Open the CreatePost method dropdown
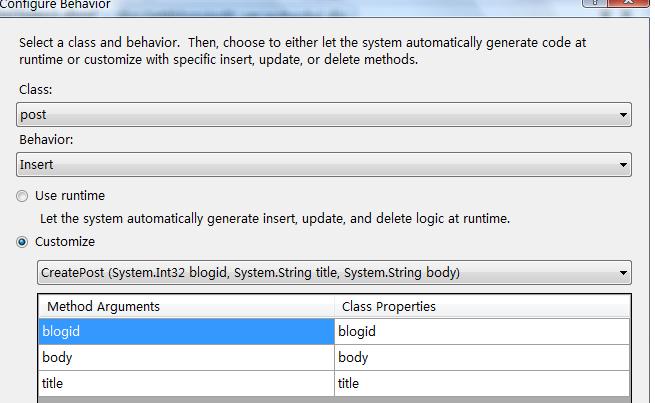This screenshot has height=403, width=655. coord(334,273)
